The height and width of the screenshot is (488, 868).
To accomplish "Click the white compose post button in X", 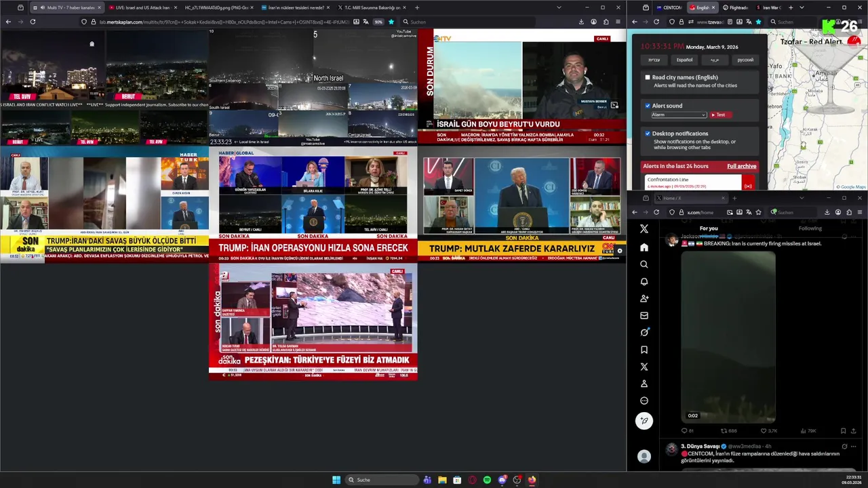I will 644,421.
